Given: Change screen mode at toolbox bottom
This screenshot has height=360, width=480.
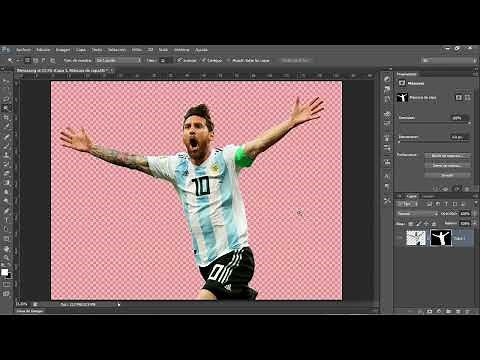Looking at the screenshot, I should [x=6, y=294].
